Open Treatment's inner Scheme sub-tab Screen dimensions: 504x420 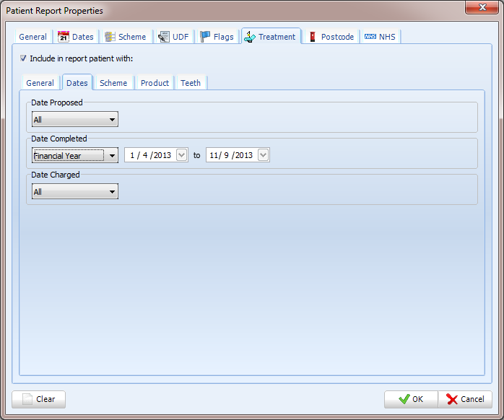click(x=113, y=83)
